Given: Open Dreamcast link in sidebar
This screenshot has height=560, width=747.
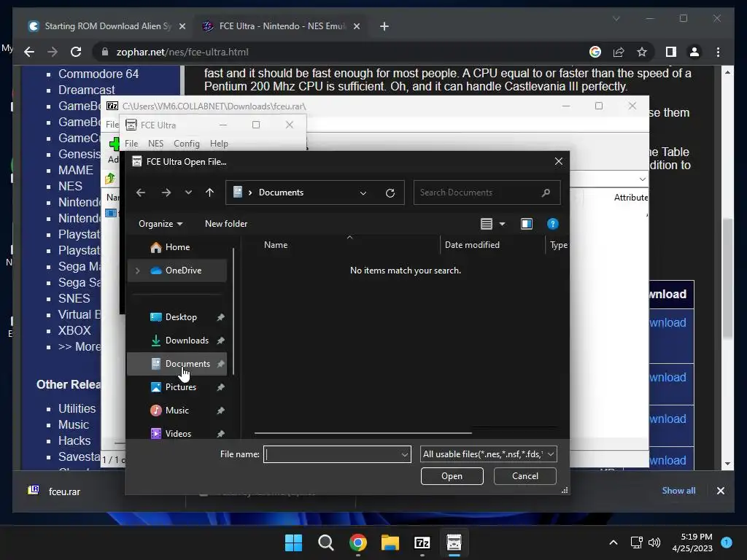Looking at the screenshot, I should 87,90.
